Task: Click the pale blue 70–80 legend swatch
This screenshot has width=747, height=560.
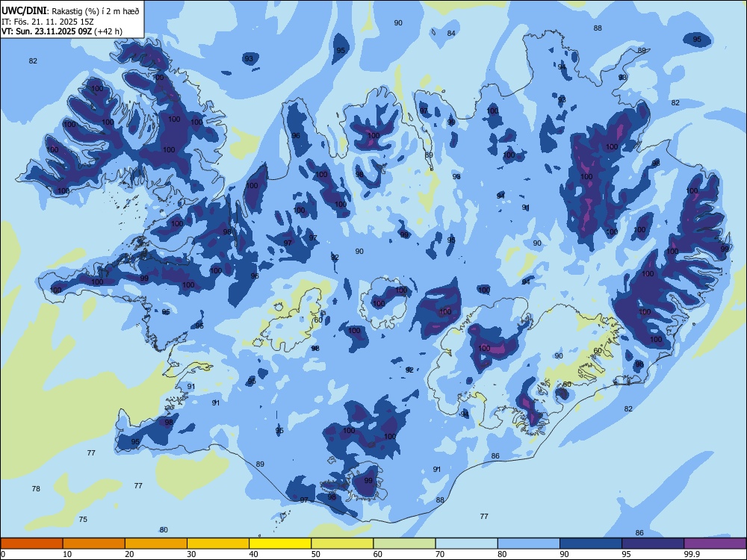Action: pyautogui.click(x=466, y=544)
